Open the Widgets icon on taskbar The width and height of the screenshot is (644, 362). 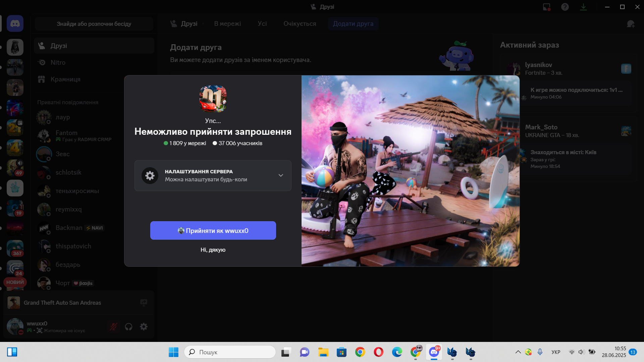(12, 352)
